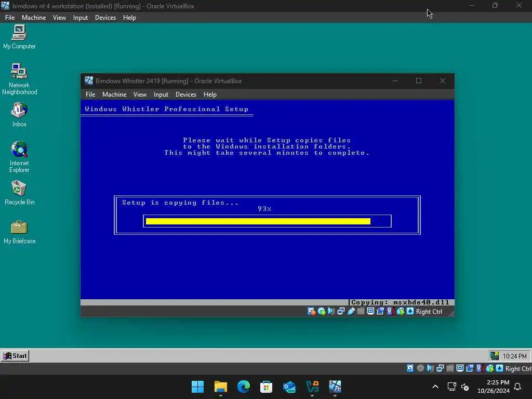Click CPU virtualization indicator in Whistler VM status bar
Image resolution: width=532 pixels, height=399 pixels.
[390, 311]
